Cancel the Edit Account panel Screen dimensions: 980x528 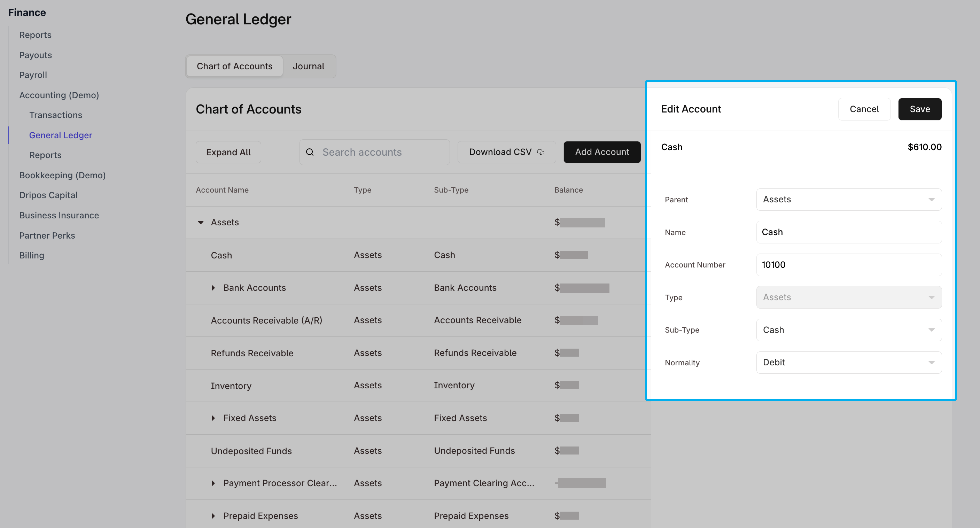pos(864,109)
